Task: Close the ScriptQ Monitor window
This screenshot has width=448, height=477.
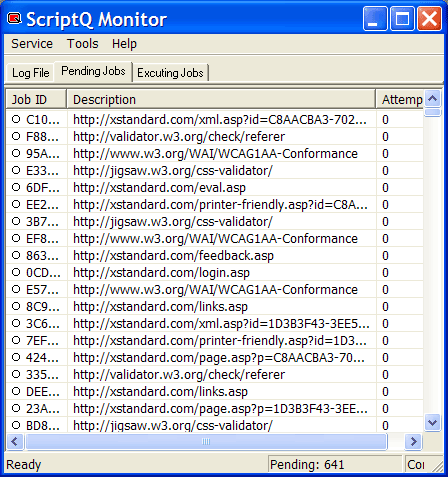Action: point(429,18)
